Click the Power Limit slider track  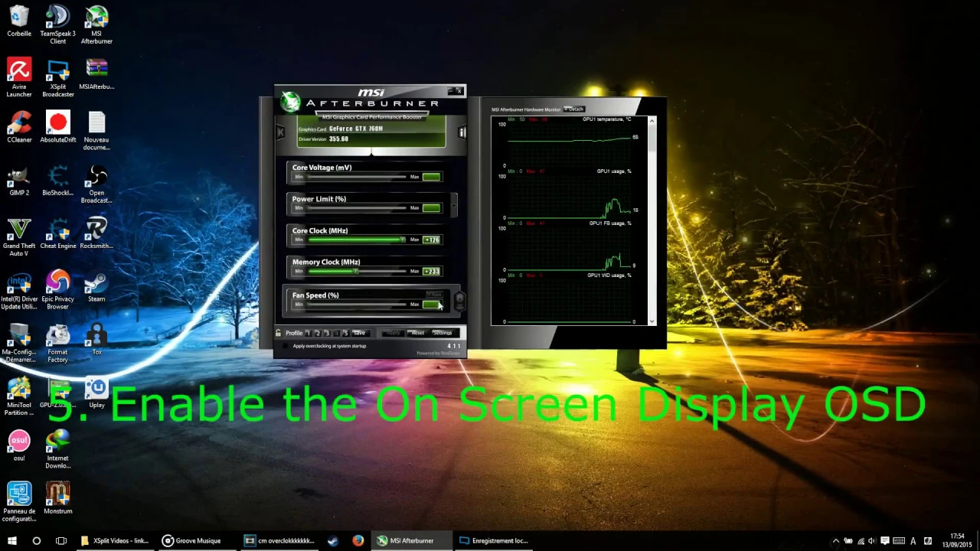[x=356, y=208]
